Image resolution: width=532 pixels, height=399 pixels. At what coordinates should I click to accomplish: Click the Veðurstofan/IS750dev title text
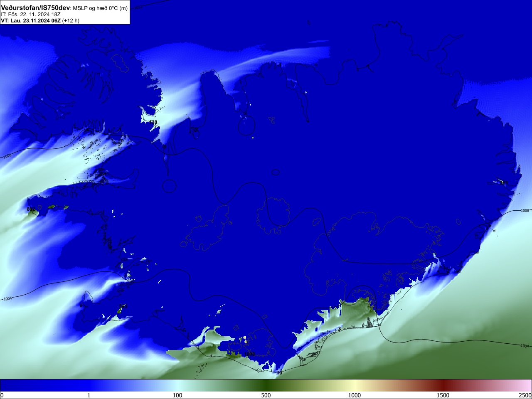click(x=36, y=8)
